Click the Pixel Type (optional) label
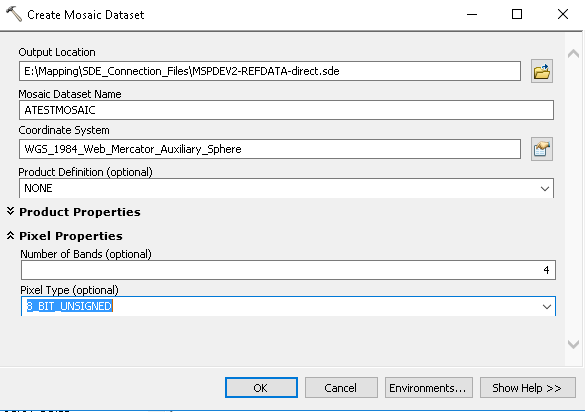 tap(69, 290)
